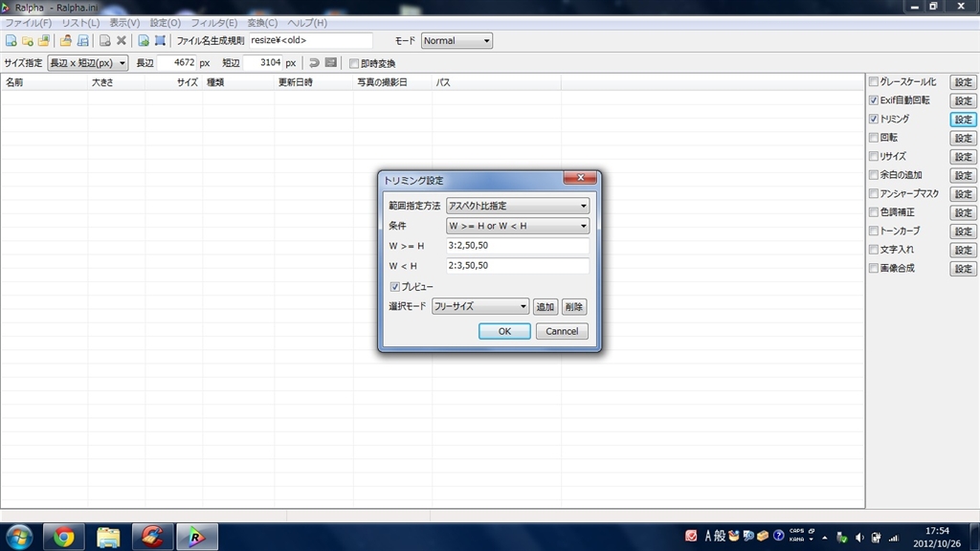Open the 選択モード フリーサイズ dropdown
The width and height of the screenshot is (980, 551).
(480, 307)
